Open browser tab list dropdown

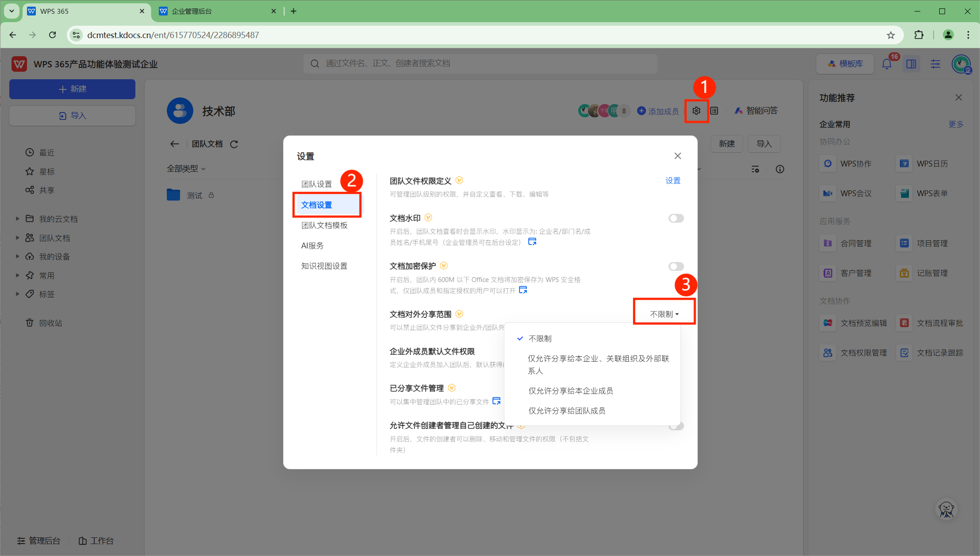tap(12, 11)
